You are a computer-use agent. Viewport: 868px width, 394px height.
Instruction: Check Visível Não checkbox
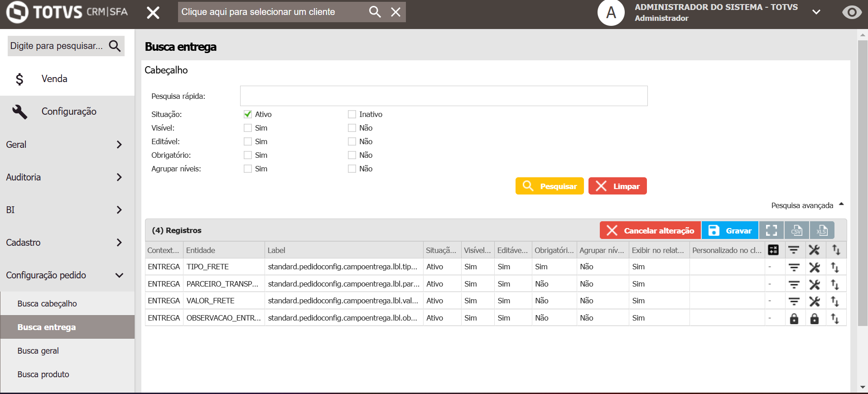pos(352,128)
